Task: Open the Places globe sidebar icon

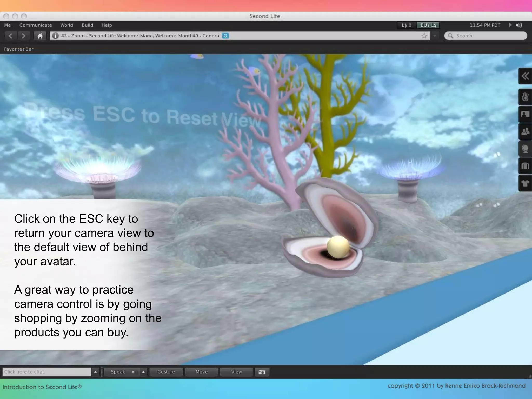Action: point(525,149)
